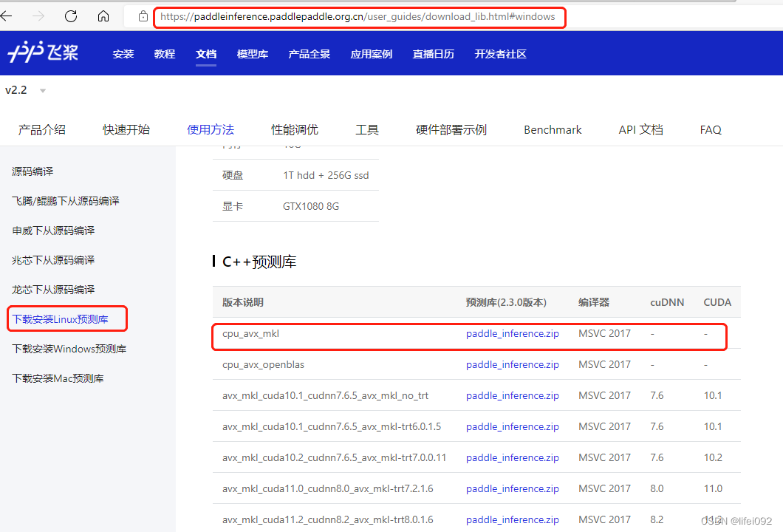Download paddle_inference.zip for cuda10.1 no_trt
Viewport: 783px width, 532px height.
(513, 395)
